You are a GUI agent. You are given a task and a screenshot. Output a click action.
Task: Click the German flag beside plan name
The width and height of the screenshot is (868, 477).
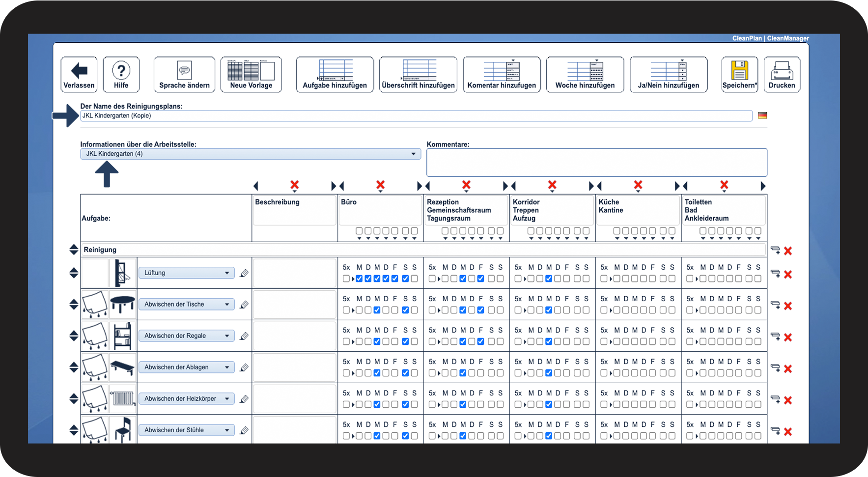[762, 115]
